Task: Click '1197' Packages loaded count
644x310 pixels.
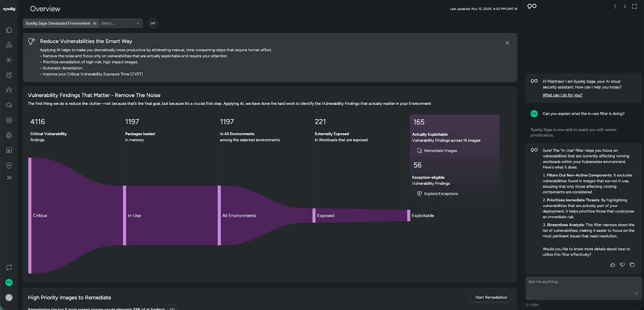Action: click(x=132, y=122)
